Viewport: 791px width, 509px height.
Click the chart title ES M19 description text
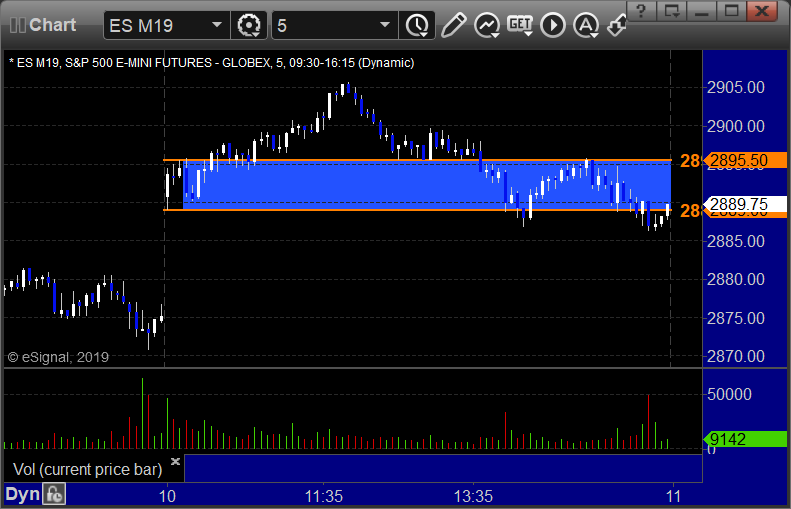tap(212, 63)
